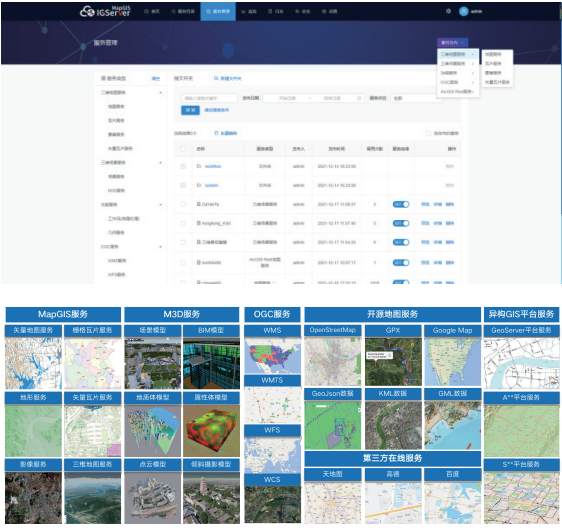Expand OGC服务 submenu in publish dropdown
This screenshot has height=528, width=562.
(x=458, y=82)
